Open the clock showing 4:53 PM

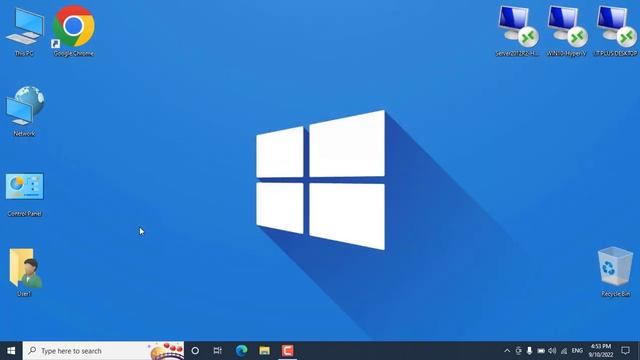[x=601, y=351]
